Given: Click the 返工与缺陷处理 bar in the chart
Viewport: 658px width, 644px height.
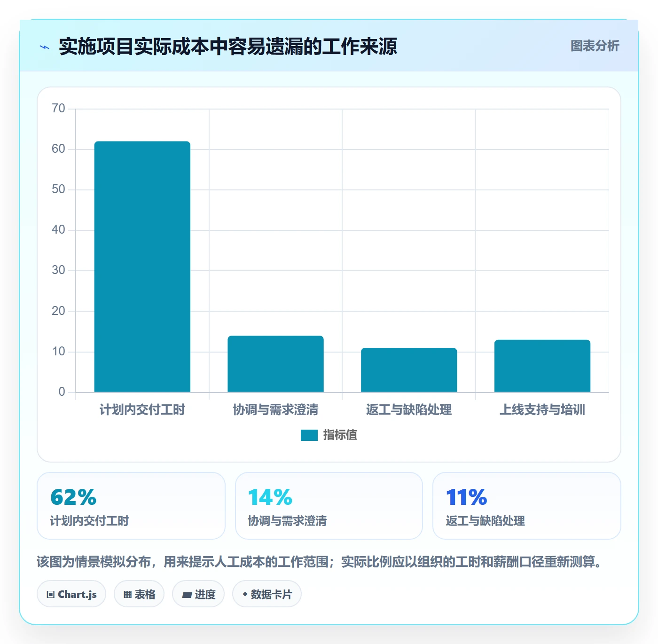Looking at the screenshot, I should pos(409,370).
